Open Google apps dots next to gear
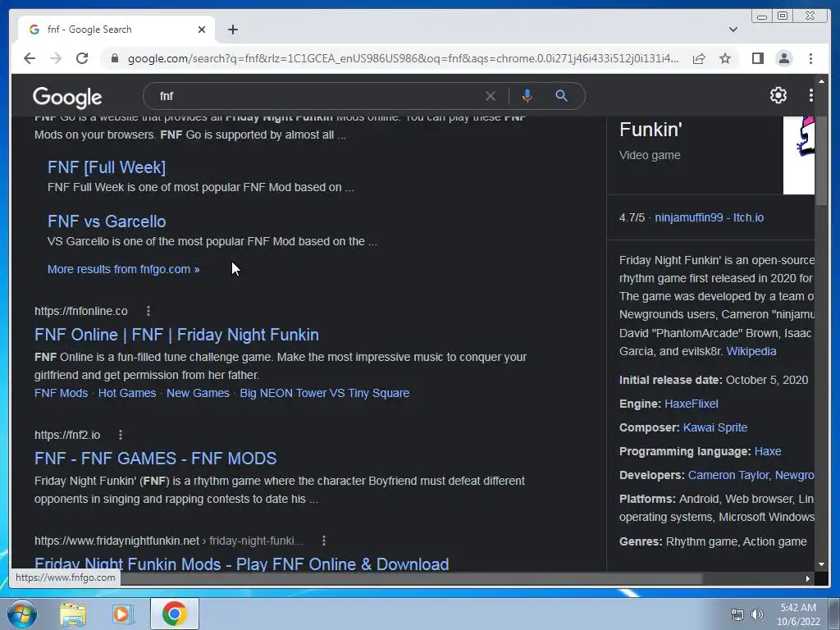Viewport: 840px width, 630px height. click(x=811, y=95)
